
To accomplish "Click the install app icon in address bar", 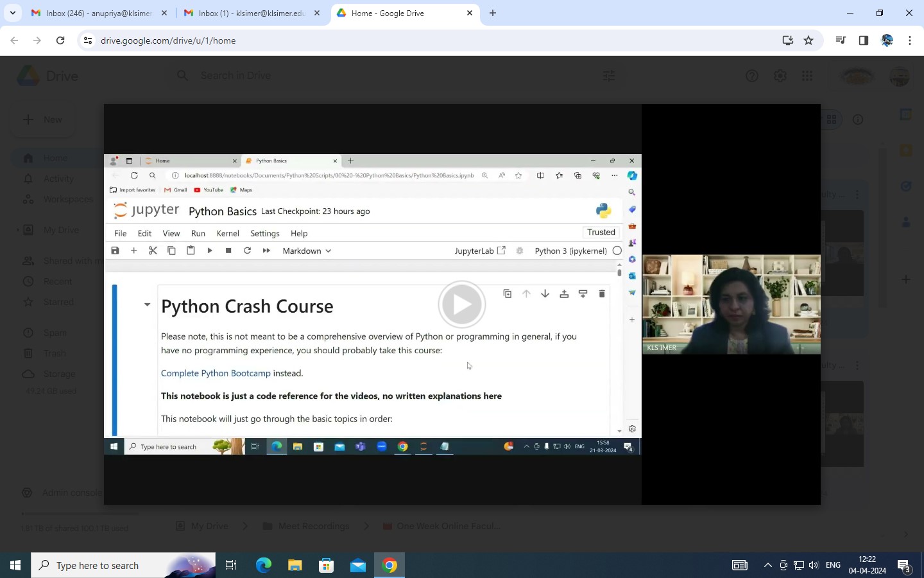I will click(787, 40).
